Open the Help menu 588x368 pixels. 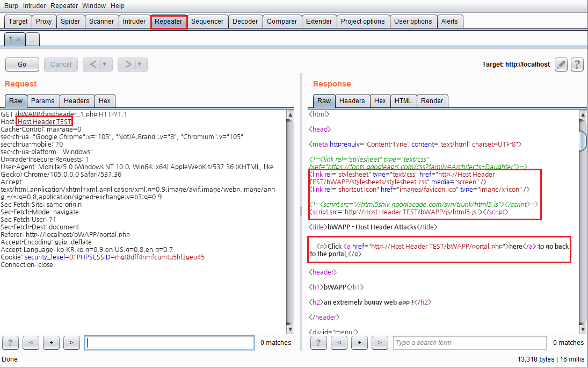coord(118,5)
